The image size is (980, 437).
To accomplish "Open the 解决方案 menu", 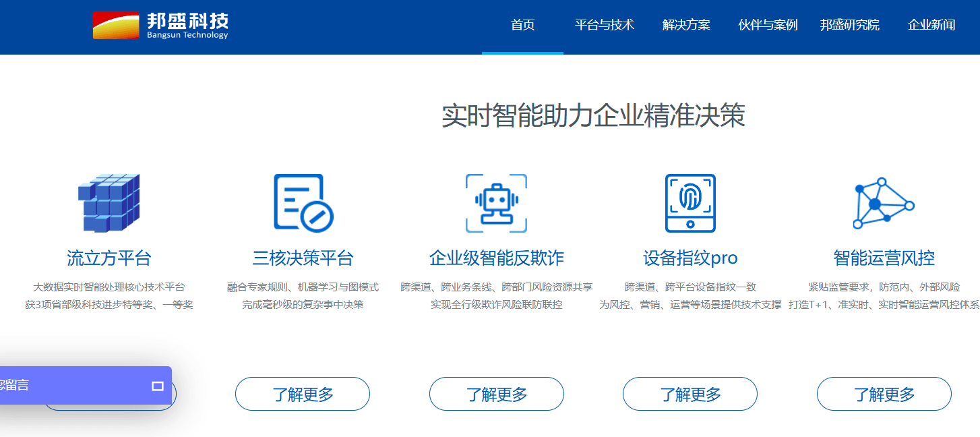I will coord(686,25).
